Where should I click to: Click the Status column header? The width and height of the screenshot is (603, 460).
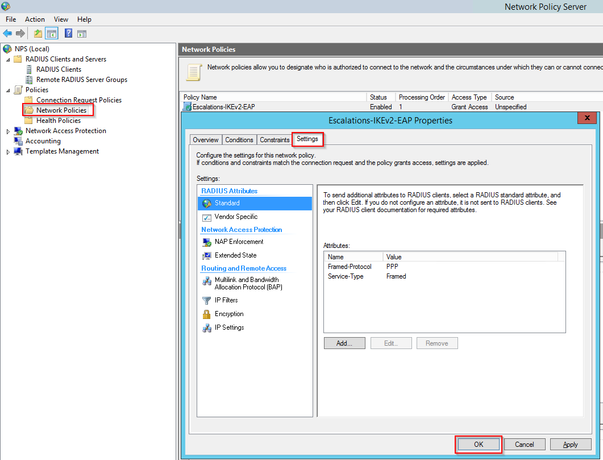click(380, 97)
